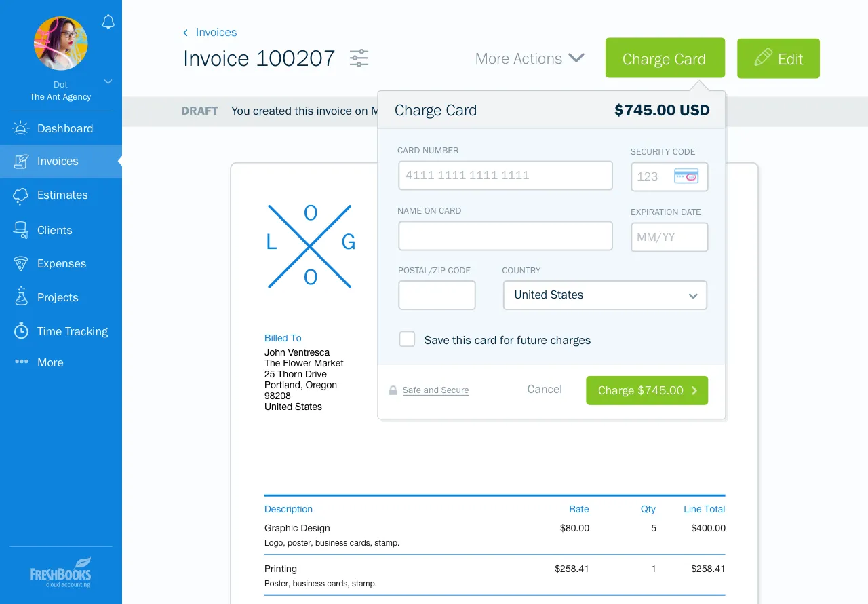
Task: Click the Estimates cloud icon
Action: point(21,195)
